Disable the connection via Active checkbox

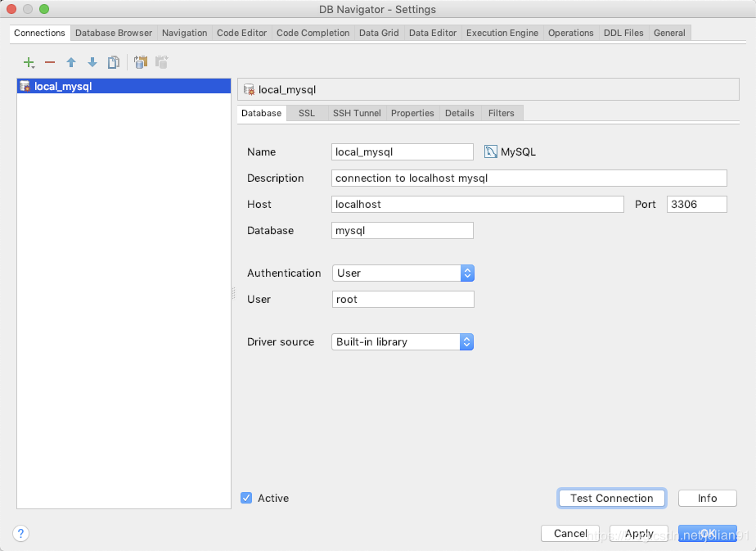click(x=246, y=498)
